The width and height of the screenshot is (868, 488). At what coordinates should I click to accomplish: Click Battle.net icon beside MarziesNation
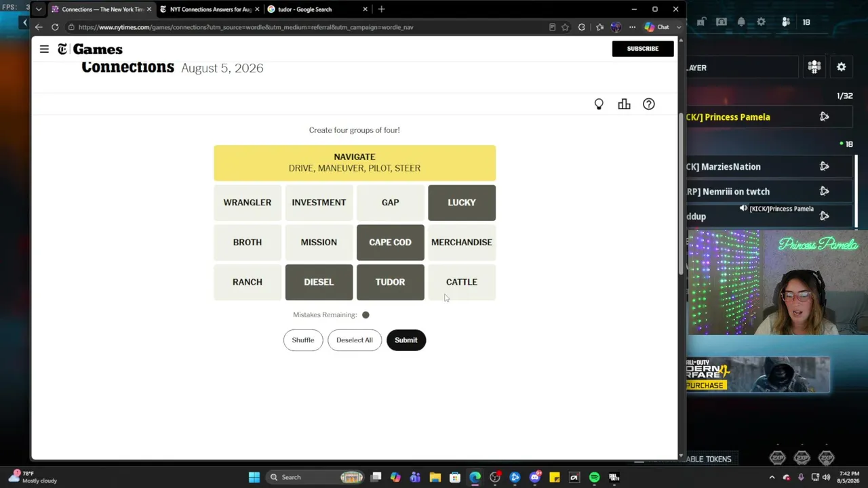pos(825,167)
